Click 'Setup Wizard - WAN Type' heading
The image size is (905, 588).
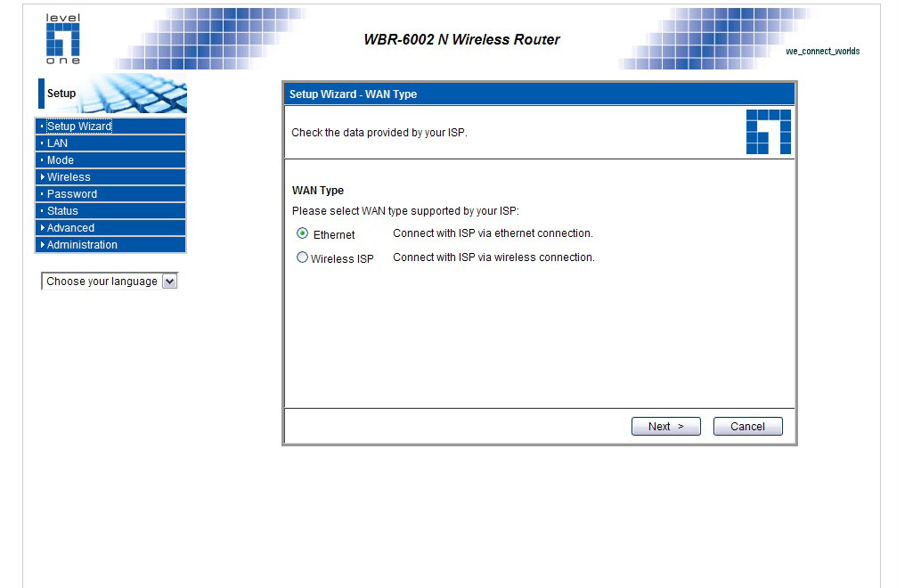[354, 94]
